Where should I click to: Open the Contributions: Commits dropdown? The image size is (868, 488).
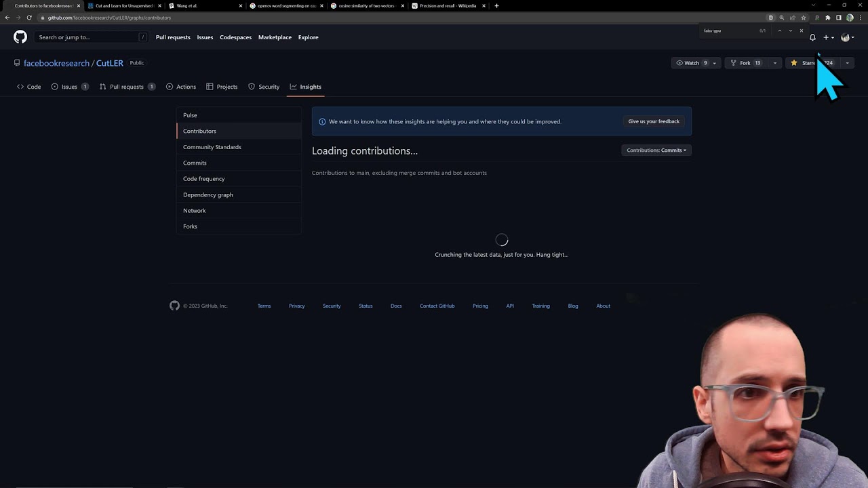[x=656, y=150]
